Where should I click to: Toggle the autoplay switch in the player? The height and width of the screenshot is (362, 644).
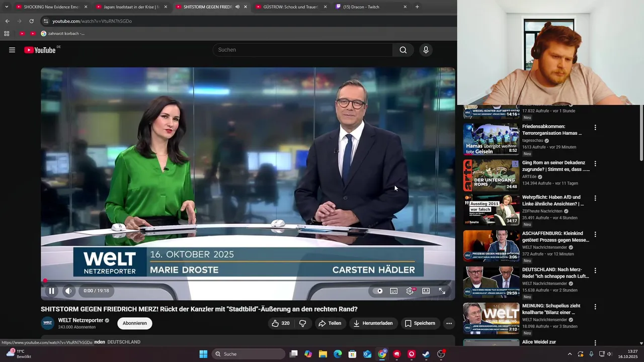point(377,291)
